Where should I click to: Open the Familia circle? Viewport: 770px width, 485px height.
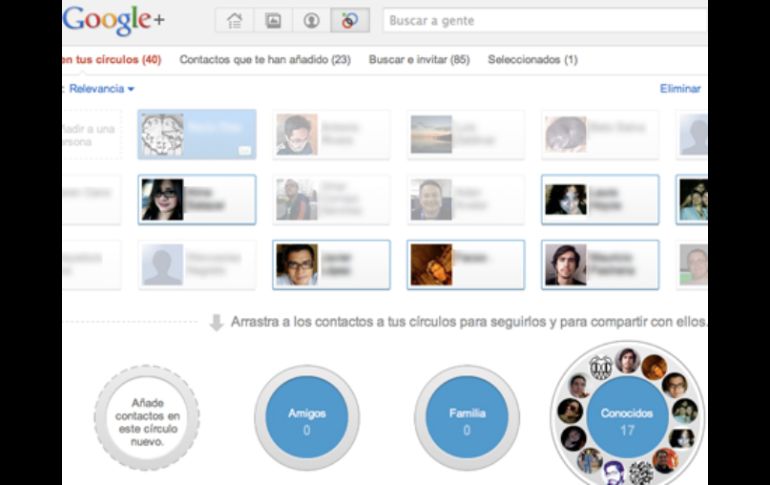[467, 418]
